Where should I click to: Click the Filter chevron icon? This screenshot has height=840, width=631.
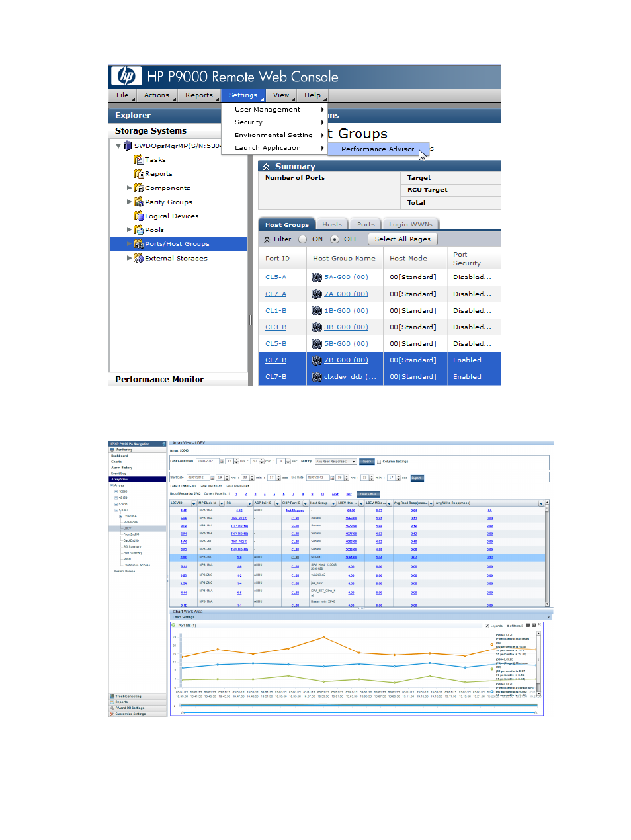[x=267, y=239]
